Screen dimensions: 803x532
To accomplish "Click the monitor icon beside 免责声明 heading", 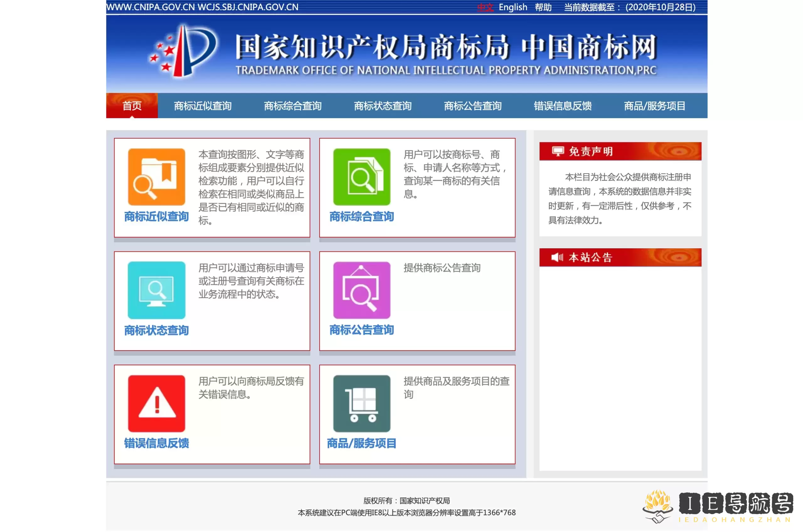I will (558, 151).
